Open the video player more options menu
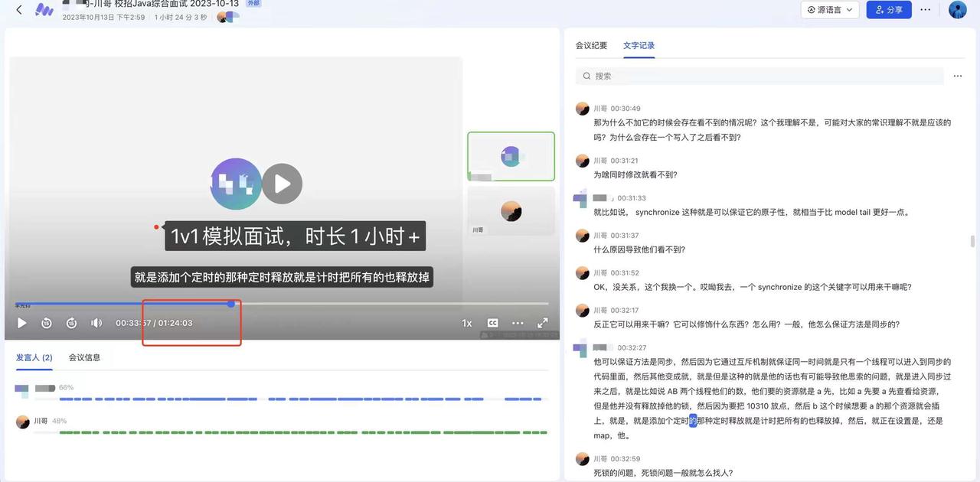 pyautogui.click(x=518, y=323)
